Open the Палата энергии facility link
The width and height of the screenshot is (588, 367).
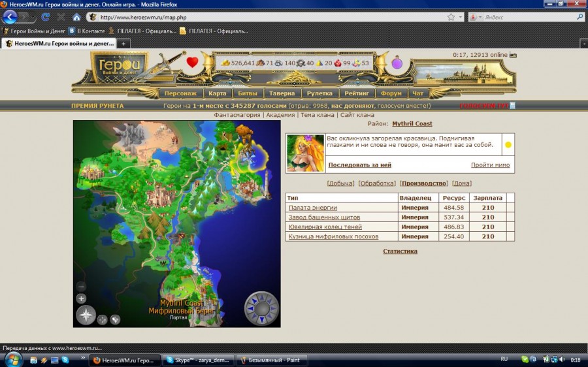tap(313, 208)
